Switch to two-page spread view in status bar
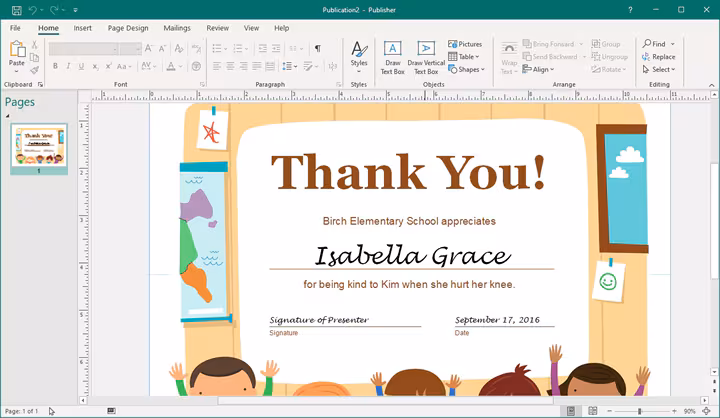The image size is (720, 418). [593, 411]
